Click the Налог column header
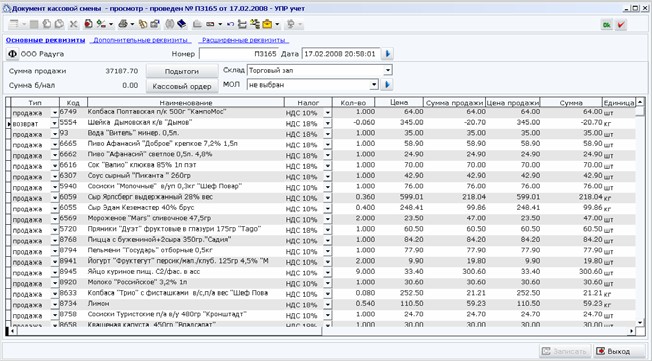This screenshot has width=652, height=361. (x=308, y=102)
